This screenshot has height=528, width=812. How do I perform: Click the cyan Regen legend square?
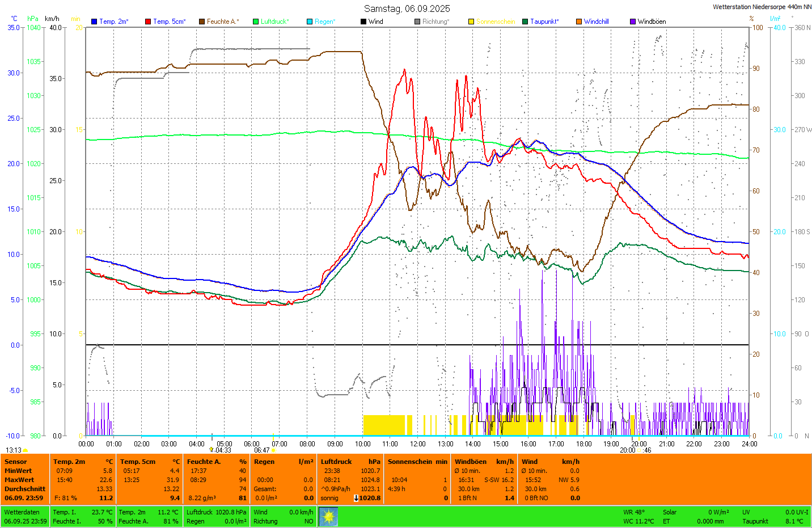pos(310,22)
